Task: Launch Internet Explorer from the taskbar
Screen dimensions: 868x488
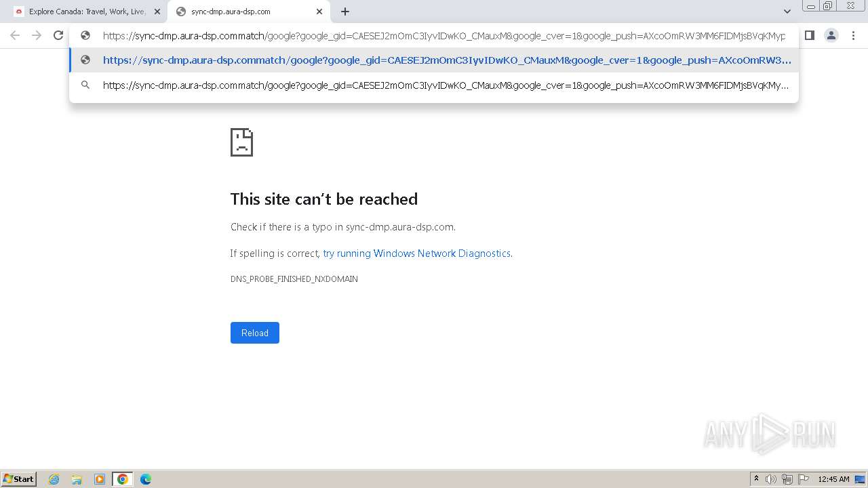Action: tap(54, 479)
